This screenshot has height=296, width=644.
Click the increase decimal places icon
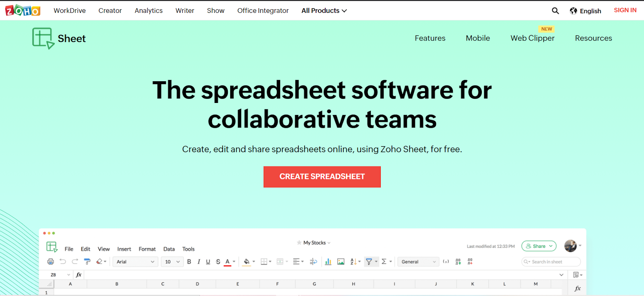click(x=458, y=262)
